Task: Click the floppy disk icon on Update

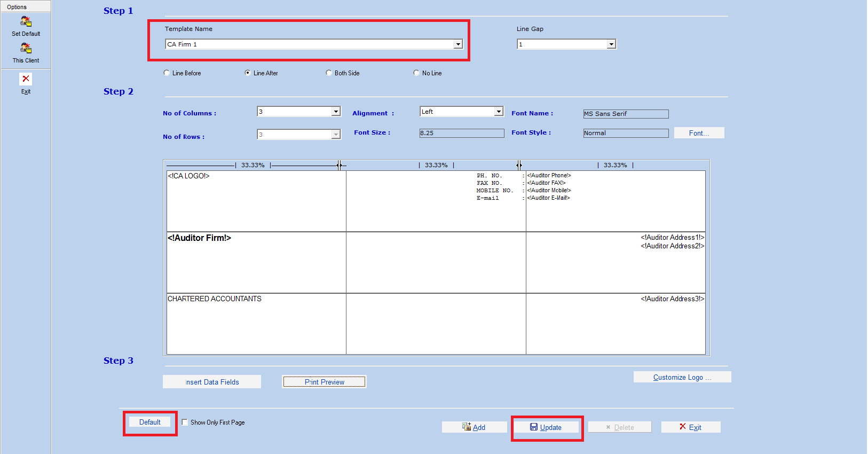Action: pyautogui.click(x=534, y=427)
